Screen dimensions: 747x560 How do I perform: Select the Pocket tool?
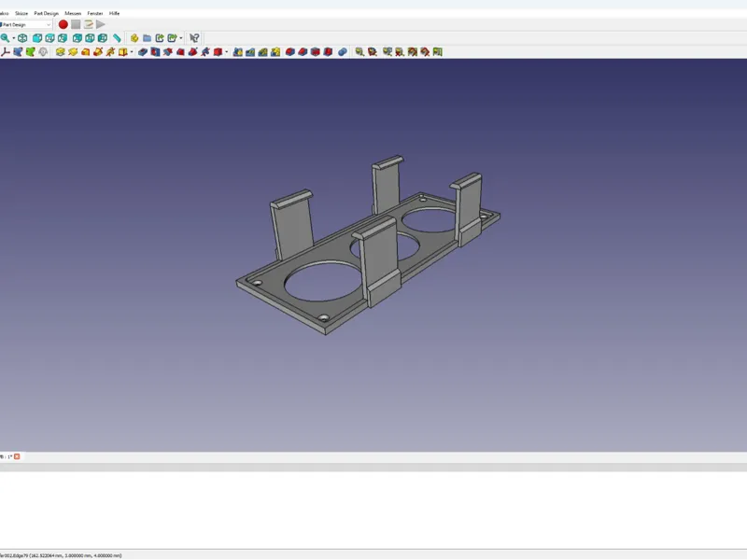143,52
